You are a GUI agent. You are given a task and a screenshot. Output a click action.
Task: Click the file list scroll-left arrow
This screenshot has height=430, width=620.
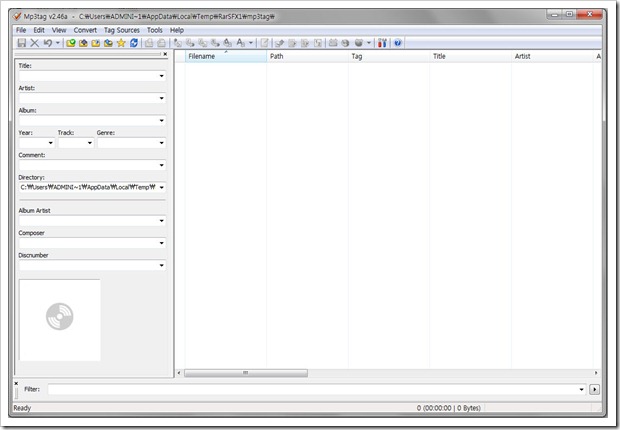click(179, 373)
